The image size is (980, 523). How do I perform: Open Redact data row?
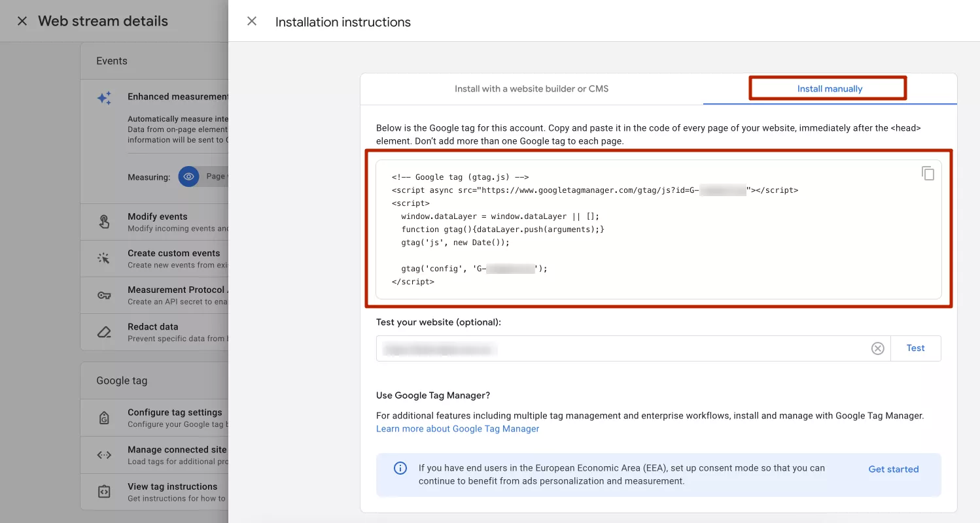154,332
